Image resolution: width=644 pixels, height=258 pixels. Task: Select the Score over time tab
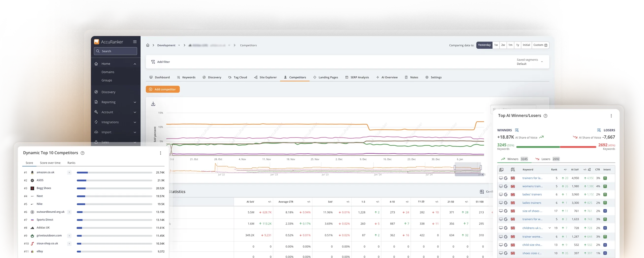point(50,163)
